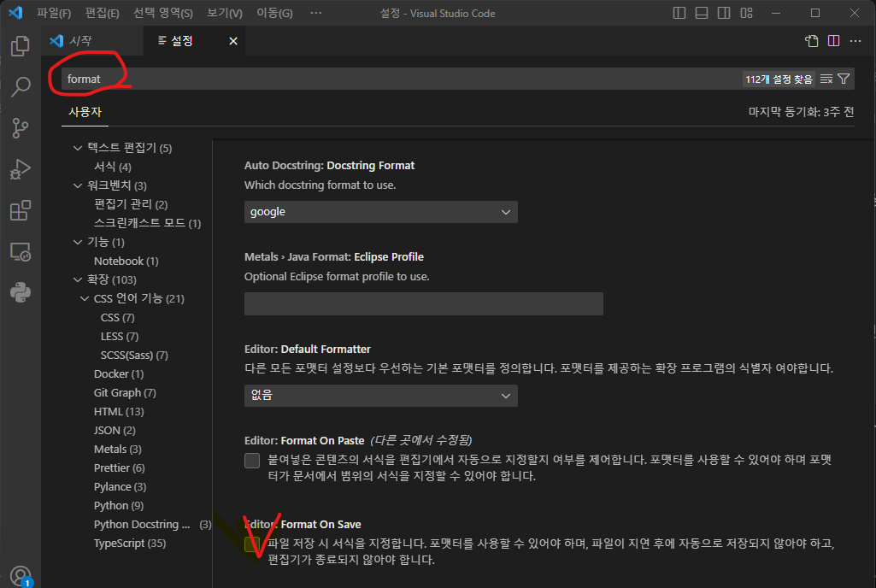The image size is (876, 588).
Task: Open the Docstring Format google dropdown
Action: point(381,212)
